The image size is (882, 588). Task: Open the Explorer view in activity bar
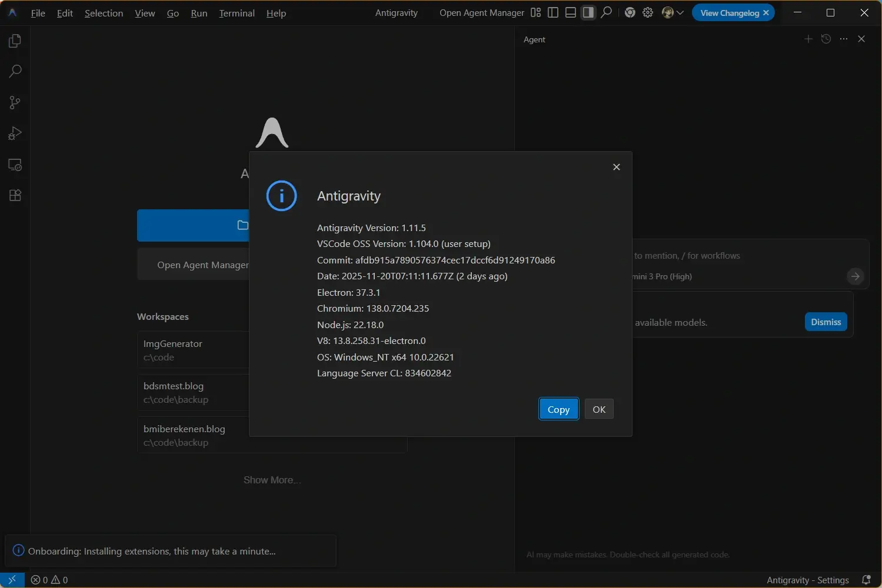point(15,41)
